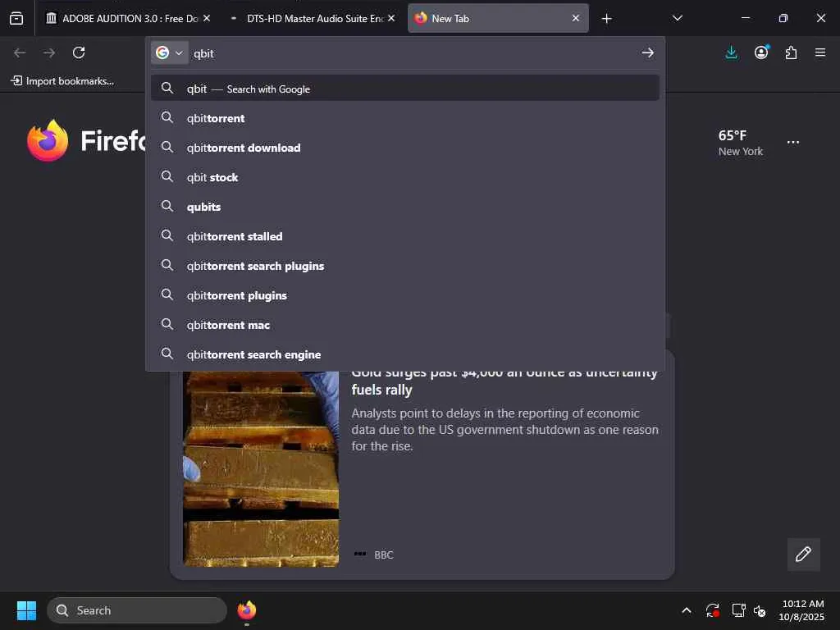Open the Firefox account icon
The height and width of the screenshot is (630, 840).
tap(761, 52)
